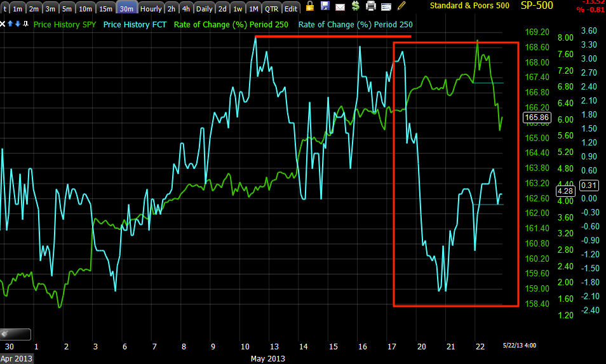Click the 'Price History SPY' legend label

pos(65,24)
